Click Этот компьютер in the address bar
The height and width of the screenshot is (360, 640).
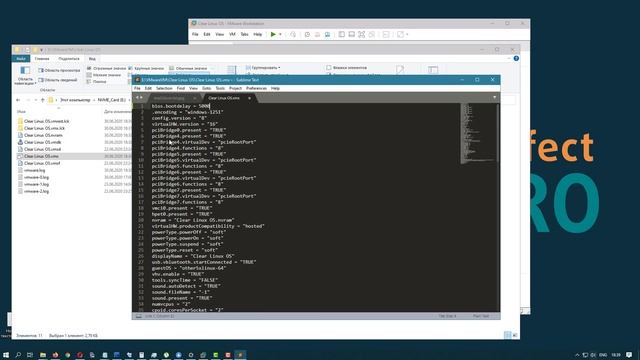pyautogui.click(x=75, y=100)
